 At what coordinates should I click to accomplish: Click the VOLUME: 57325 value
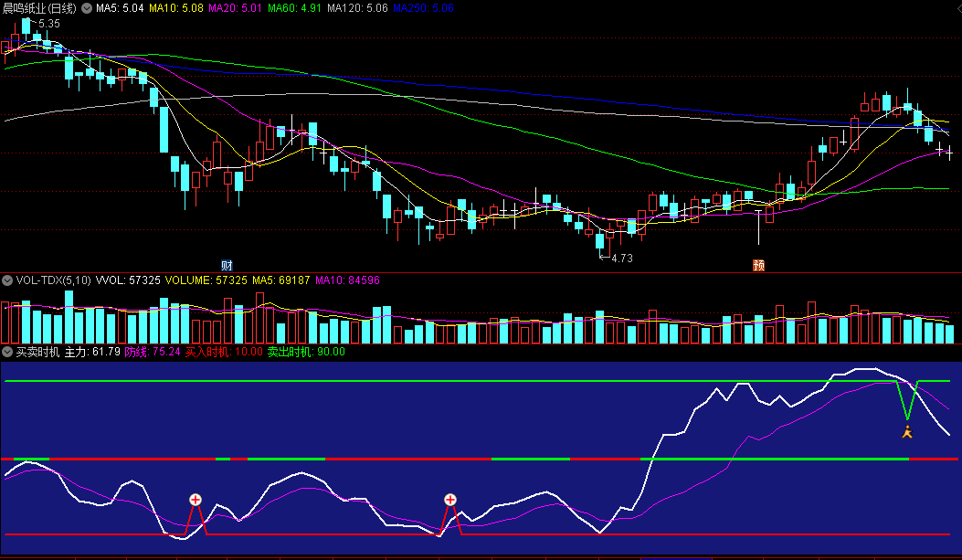click(206, 280)
